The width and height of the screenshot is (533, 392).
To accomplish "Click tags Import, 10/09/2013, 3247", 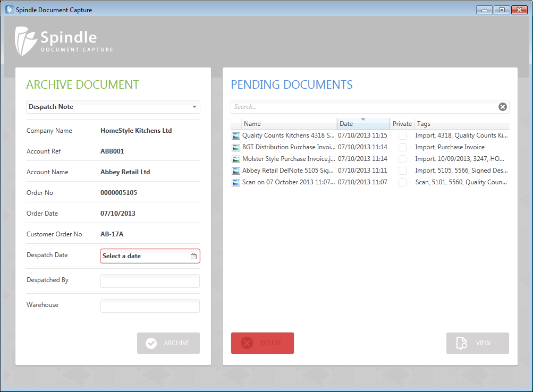I will tap(460, 159).
